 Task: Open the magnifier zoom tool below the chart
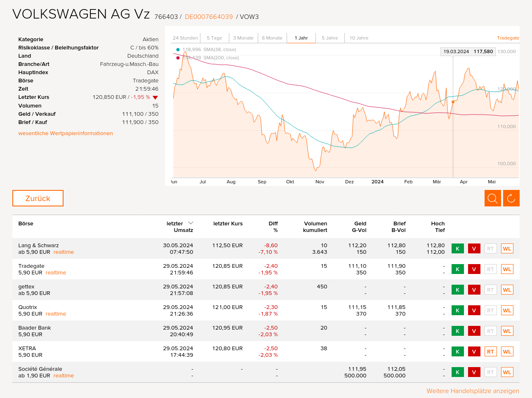[492, 198]
